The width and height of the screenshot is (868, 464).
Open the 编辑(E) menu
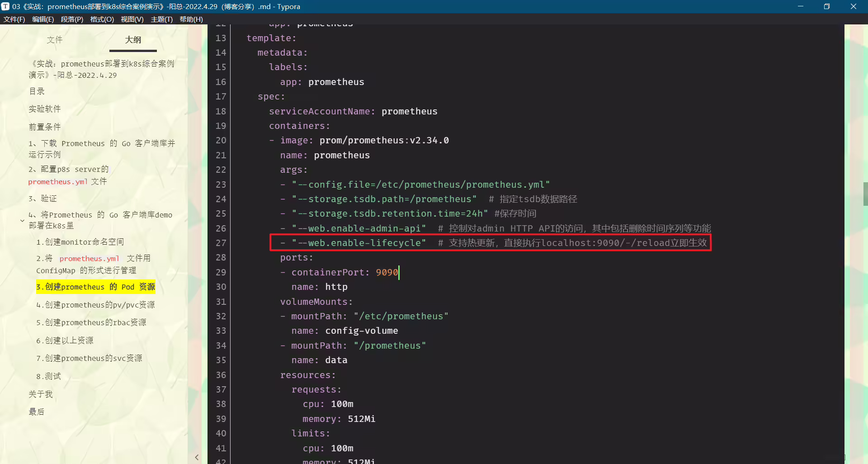[43, 19]
